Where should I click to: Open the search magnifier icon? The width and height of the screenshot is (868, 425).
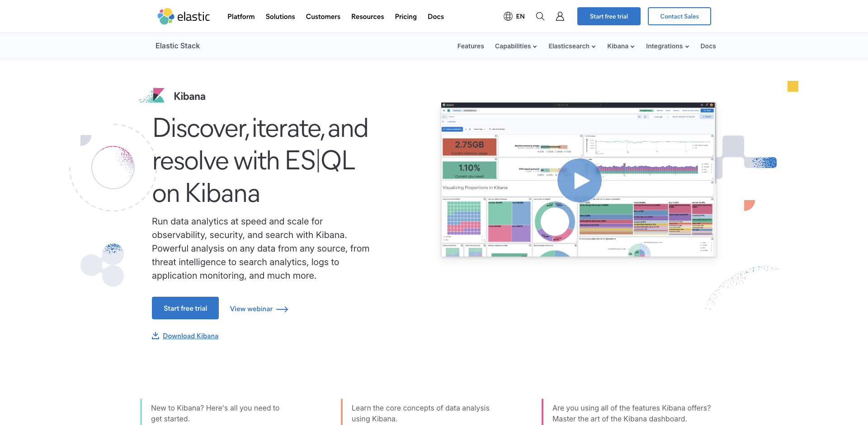[x=540, y=16]
